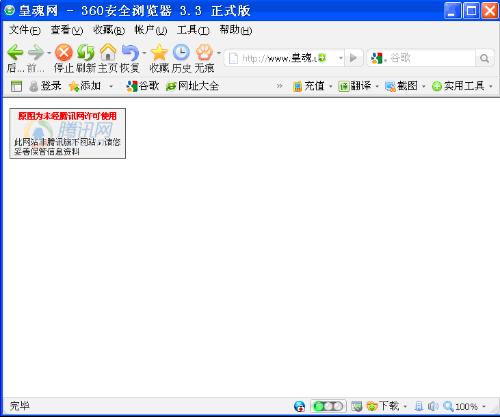Open dropdown arrow next to 实用工具
The width and height of the screenshot is (500, 417).
(x=491, y=86)
